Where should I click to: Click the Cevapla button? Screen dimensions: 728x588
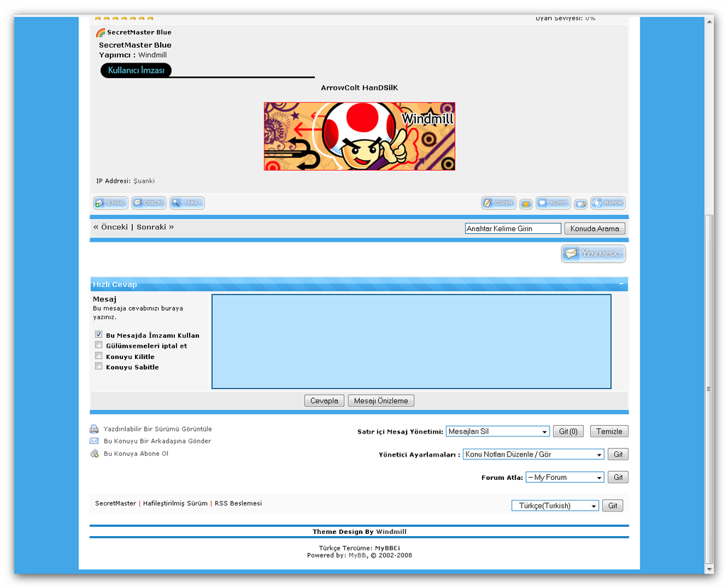(324, 401)
